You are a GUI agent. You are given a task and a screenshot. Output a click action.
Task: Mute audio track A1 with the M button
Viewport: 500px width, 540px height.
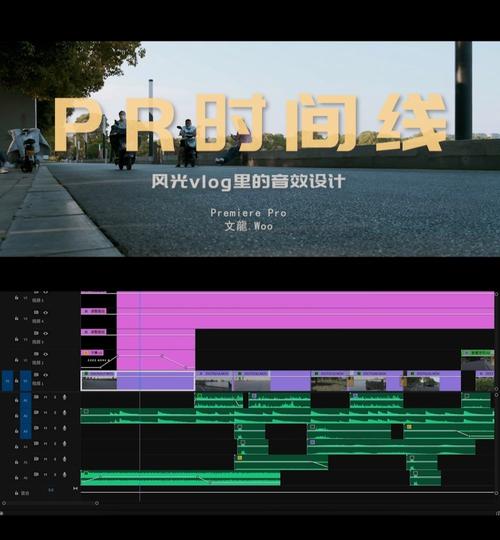45,397
